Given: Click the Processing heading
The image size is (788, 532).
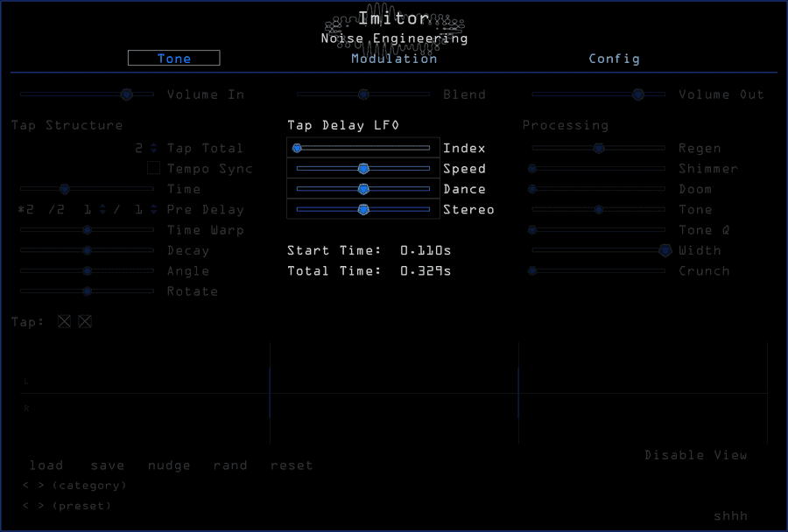Looking at the screenshot, I should (x=566, y=125).
